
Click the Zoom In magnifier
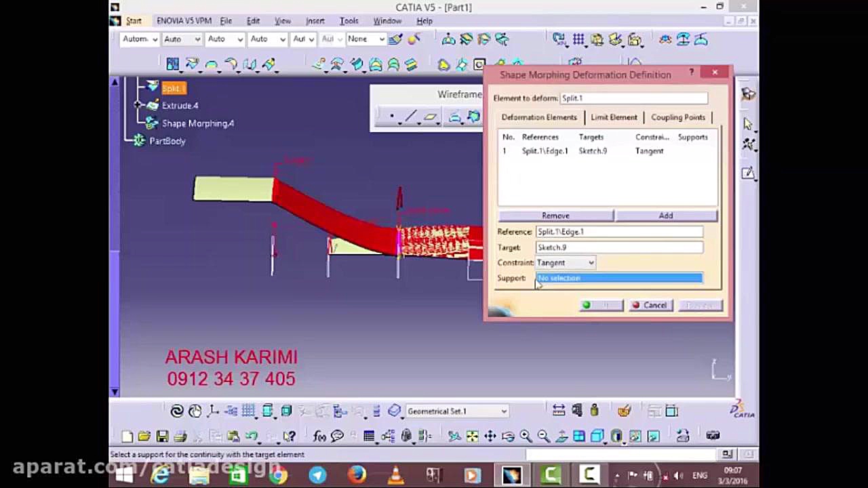tap(526, 436)
